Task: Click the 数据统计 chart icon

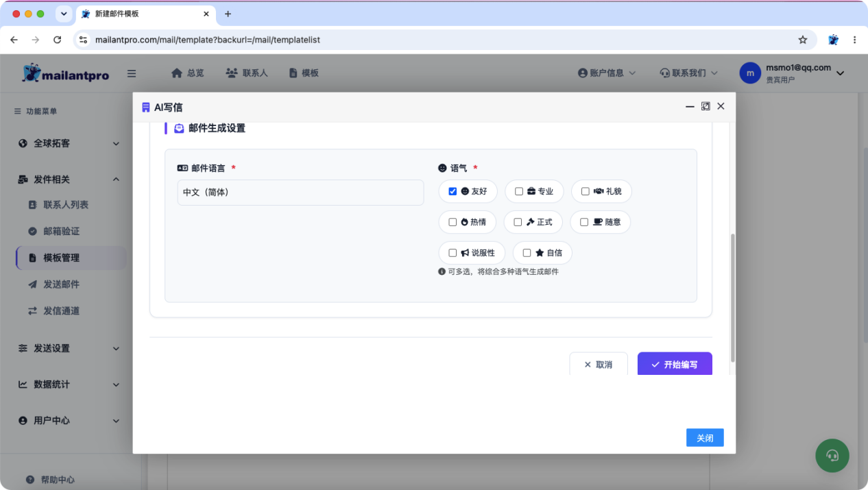Action: tap(23, 384)
